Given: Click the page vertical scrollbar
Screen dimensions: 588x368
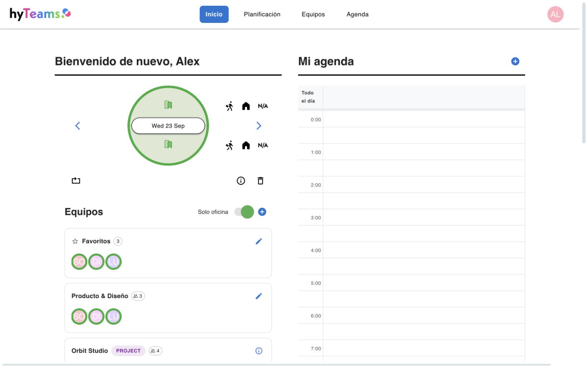Looking at the screenshot, I should [583, 73].
